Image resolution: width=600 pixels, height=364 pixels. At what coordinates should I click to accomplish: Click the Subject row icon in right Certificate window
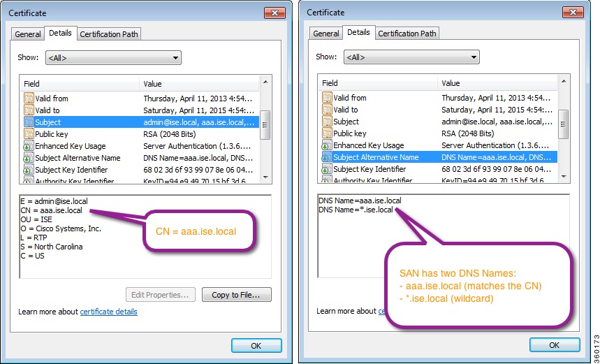point(327,122)
